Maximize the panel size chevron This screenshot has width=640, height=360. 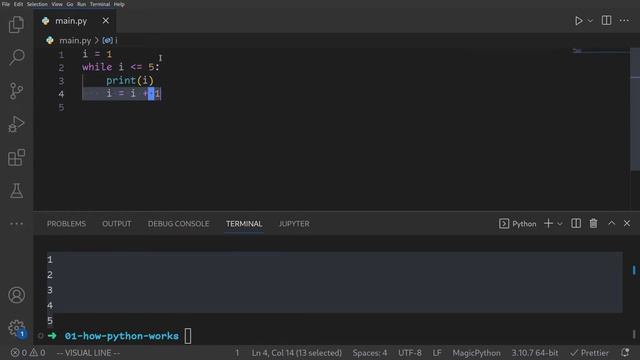(x=611, y=223)
